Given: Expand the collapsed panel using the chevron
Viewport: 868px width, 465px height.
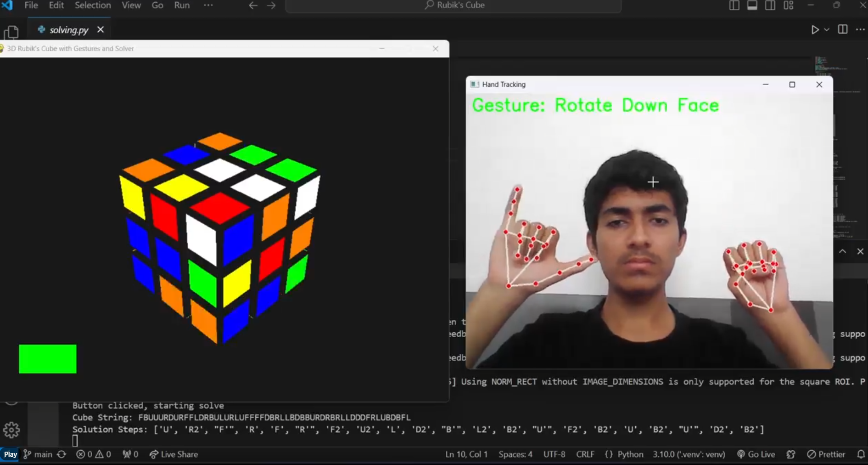Looking at the screenshot, I should (843, 251).
